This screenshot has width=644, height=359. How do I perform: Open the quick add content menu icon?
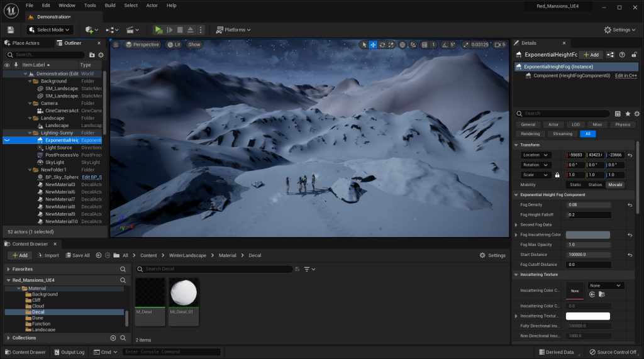click(x=92, y=30)
